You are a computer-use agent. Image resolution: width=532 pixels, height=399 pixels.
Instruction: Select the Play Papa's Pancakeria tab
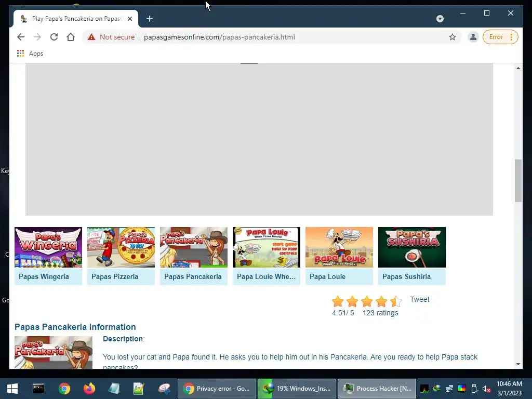(76, 19)
